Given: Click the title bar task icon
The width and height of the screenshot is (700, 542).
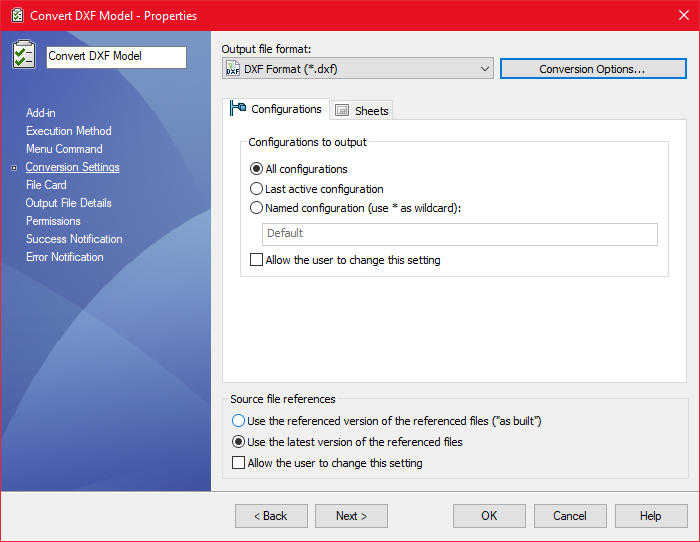Looking at the screenshot, I should [17, 16].
